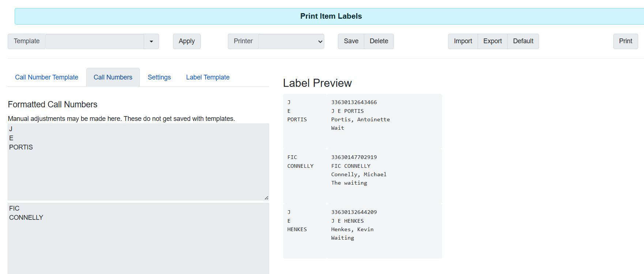Viewport: 644px width, 274px height.
Task: Click the Print button
Action: tap(625, 41)
